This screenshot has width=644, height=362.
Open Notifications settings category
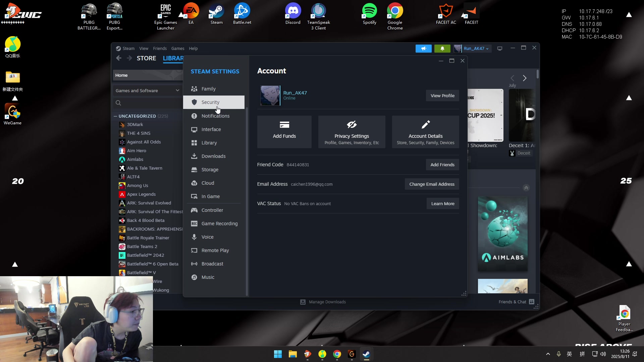(x=214, y=116)
